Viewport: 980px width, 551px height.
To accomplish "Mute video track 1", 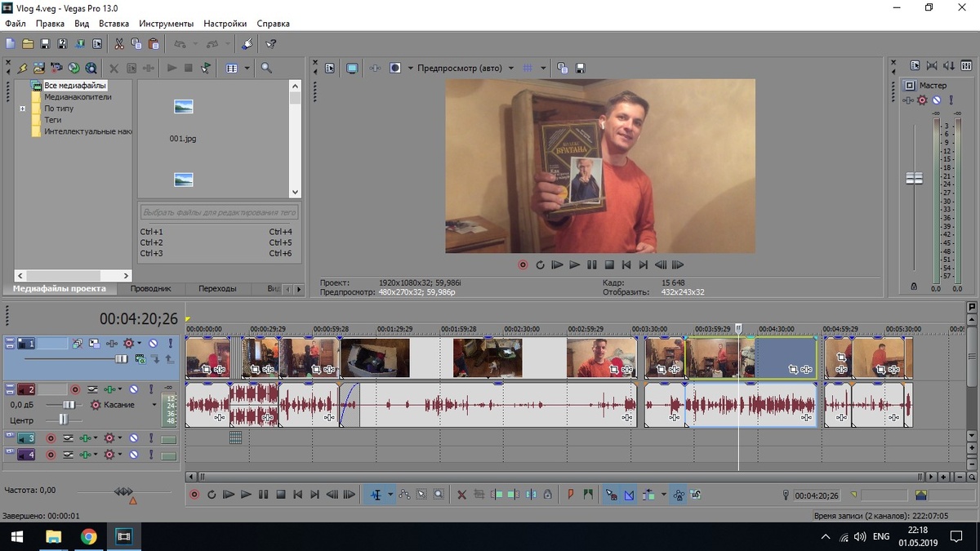I will [153, 344].
